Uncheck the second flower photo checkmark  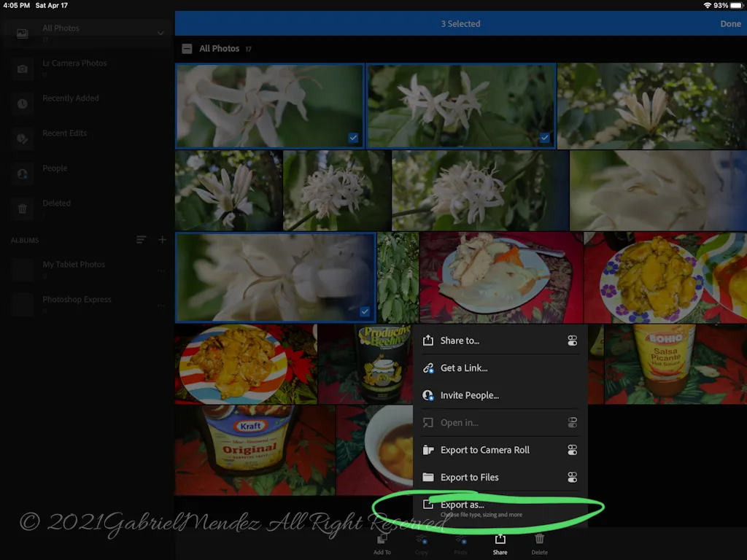pos(544,138)
